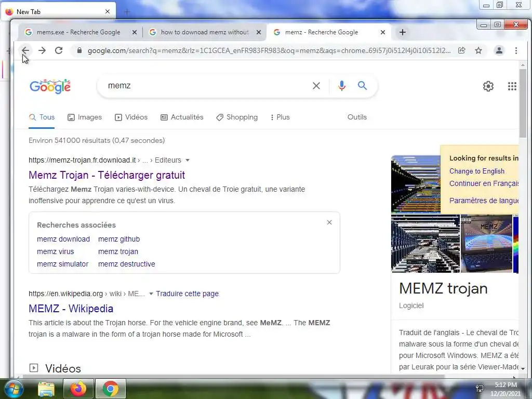
Task: Switch to Images results
Action: click(x=85, y=117)
